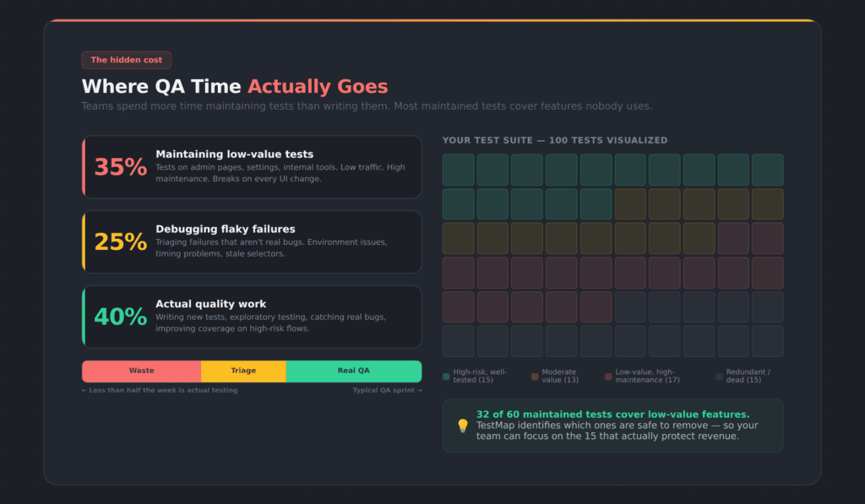Click the lightbulb icon in the callout
865x504 pixels.
pos(462,425)
